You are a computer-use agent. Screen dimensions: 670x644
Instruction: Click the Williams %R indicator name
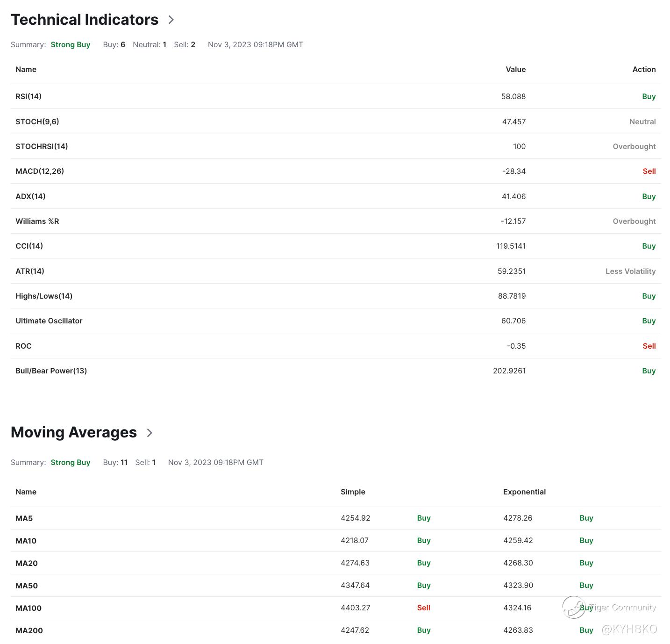click(37, 221)
